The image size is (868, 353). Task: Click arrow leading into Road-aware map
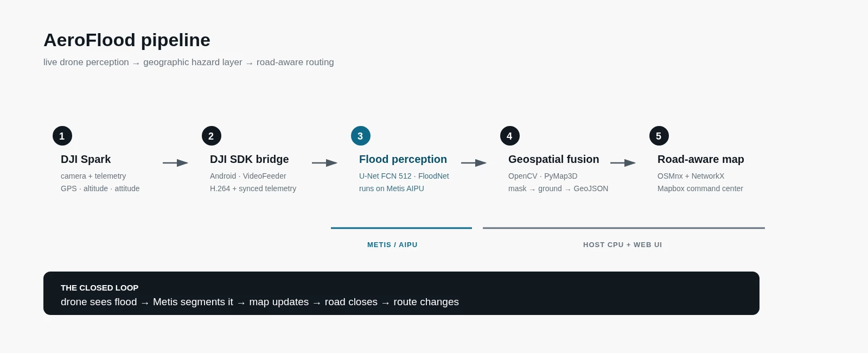tap(623, 163)
